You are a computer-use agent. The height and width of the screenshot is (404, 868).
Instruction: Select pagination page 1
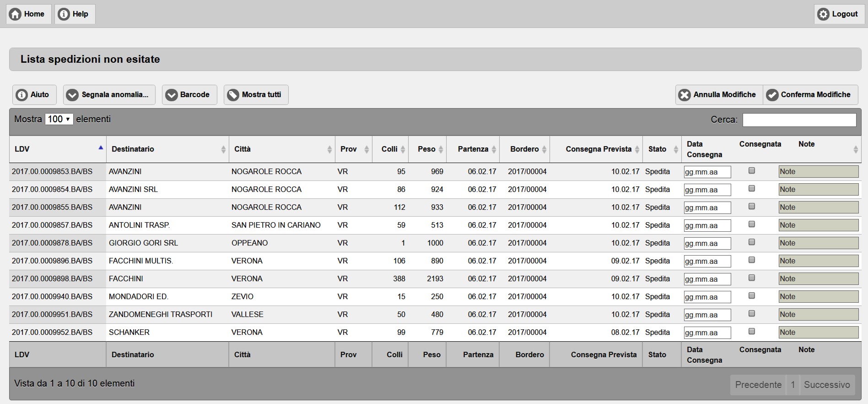click(x=793, y=385)
